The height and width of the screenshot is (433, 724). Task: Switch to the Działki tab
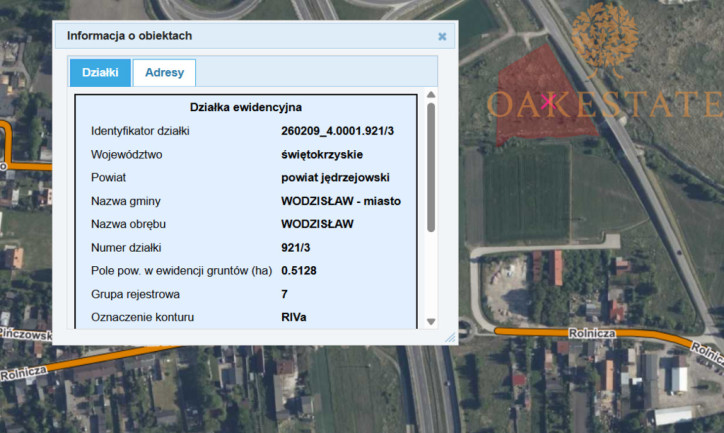100,72
